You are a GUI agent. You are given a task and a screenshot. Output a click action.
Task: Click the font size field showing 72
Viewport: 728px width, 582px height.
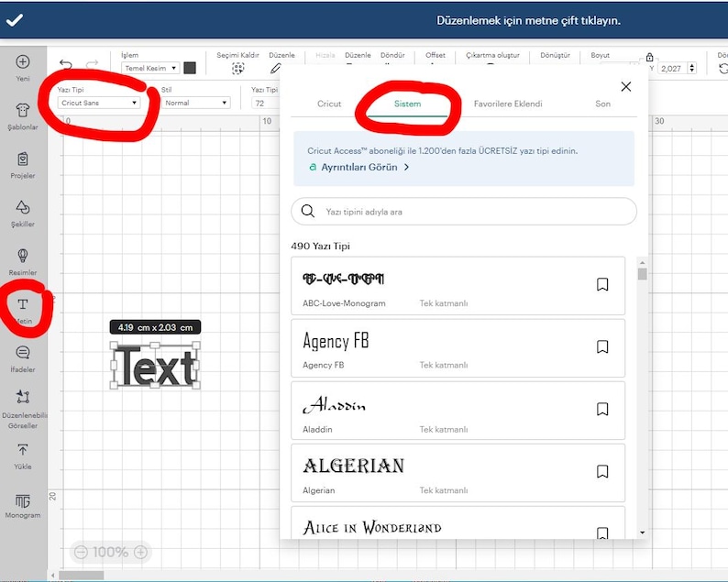pos(266,103)
